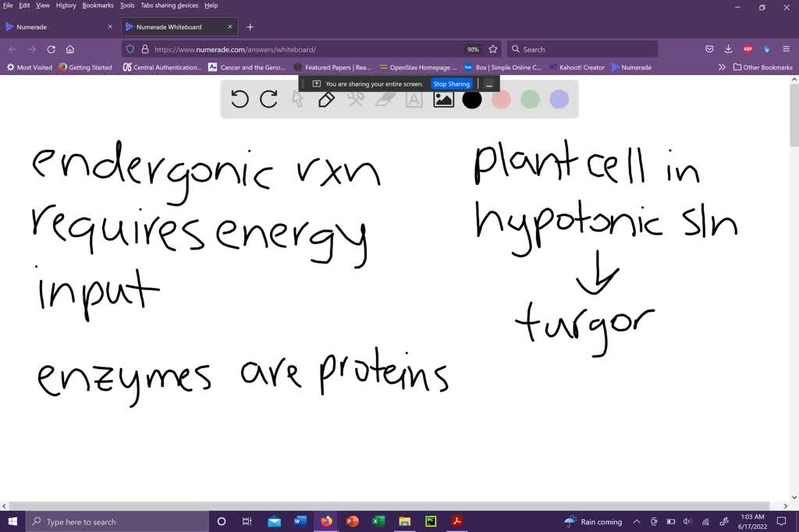799x532 pixels.
Task: Show more bookmarks via double chevron
Action: point(722,67)
